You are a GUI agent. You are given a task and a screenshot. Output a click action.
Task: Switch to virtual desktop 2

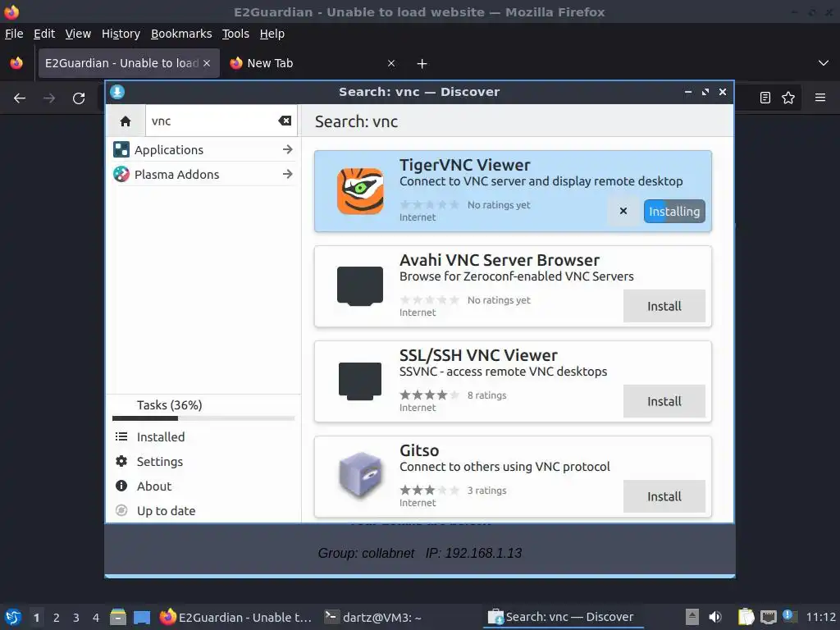tap(57, 618)
